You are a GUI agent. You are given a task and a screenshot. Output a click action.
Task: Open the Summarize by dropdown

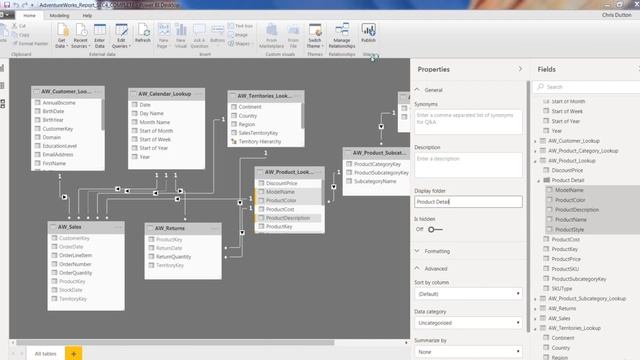(468, 351)
